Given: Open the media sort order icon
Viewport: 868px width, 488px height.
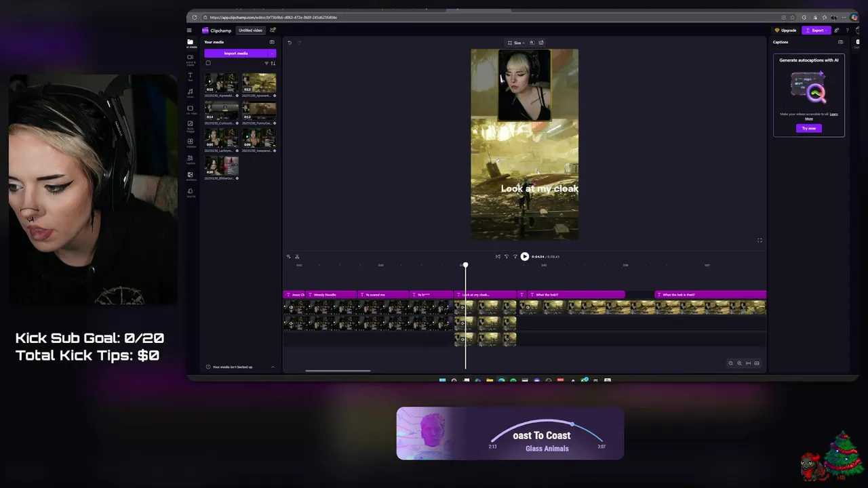Looking at the screenshot, I should point(273,63).
